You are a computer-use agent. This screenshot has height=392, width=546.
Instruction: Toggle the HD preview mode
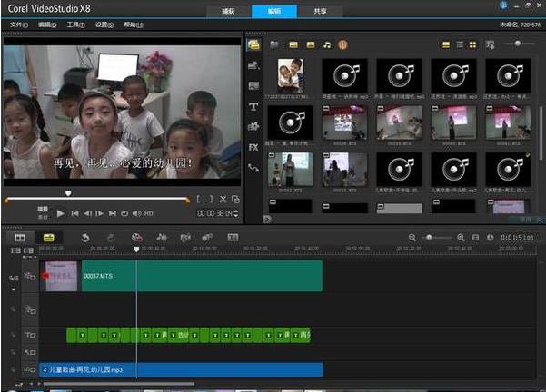point(148,213)
